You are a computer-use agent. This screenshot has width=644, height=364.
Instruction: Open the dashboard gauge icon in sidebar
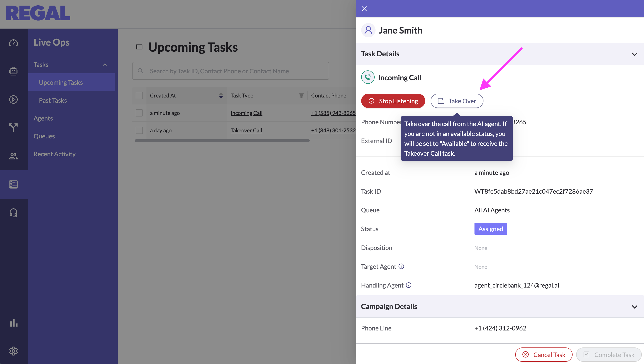click(x=13, y=43)
